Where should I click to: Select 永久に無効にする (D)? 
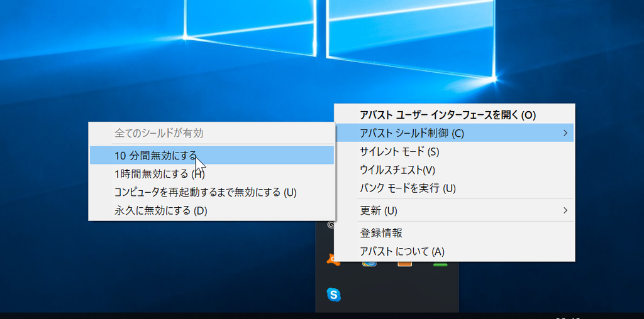[x=212, y=210]
